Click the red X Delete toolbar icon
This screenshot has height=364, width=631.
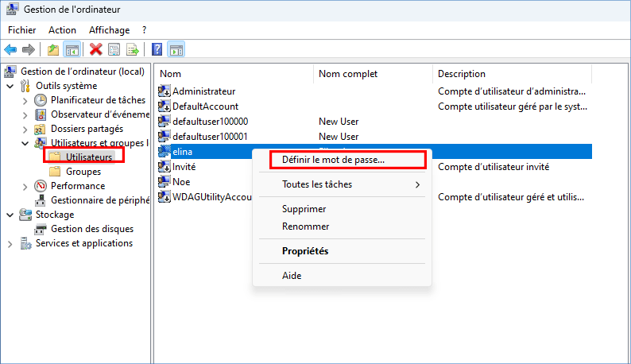pos(96,49)
